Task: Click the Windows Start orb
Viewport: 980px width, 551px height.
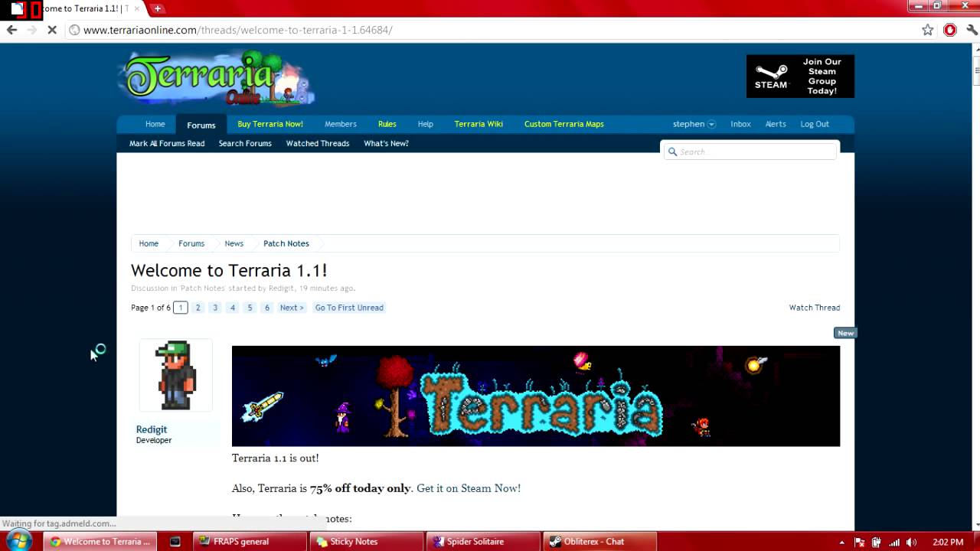Action: coord(18,540)
